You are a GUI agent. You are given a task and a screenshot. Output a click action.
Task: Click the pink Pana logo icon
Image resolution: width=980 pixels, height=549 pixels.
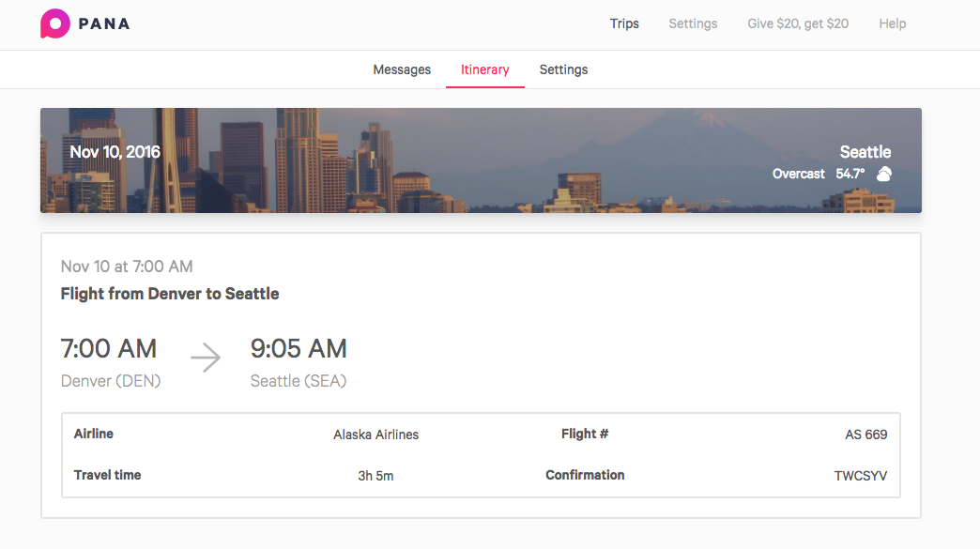tap(55, 23)
